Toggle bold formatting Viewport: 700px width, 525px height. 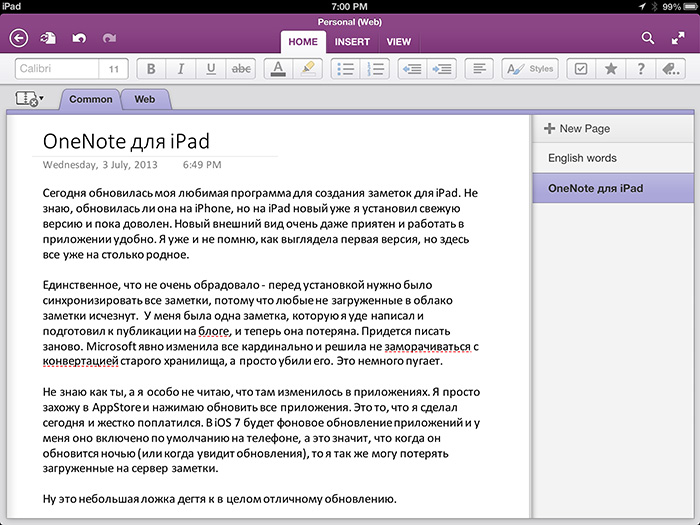pos(151,69)
